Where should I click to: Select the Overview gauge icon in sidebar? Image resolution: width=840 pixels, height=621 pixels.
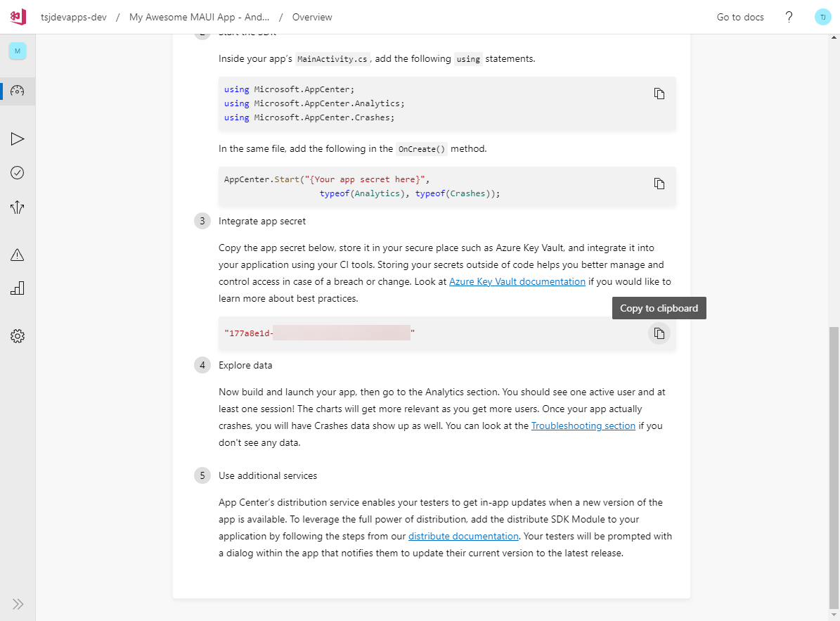[18, 91]
